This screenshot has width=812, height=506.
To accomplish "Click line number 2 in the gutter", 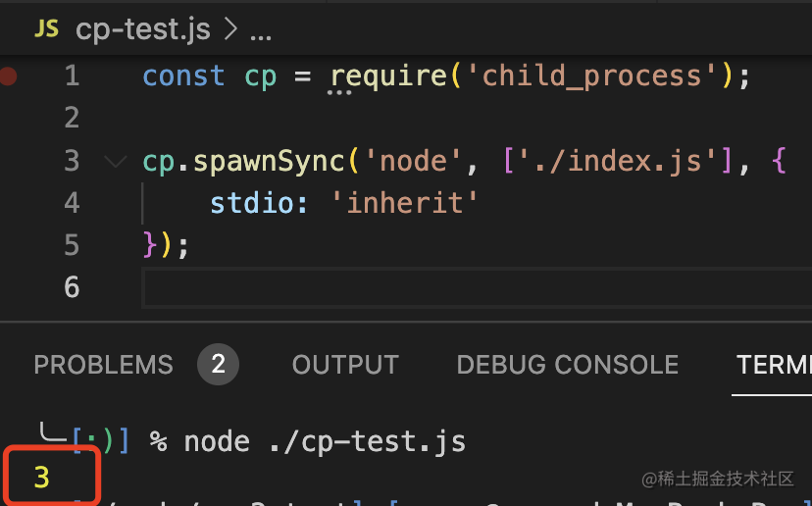I will click(x=71, y=119).
